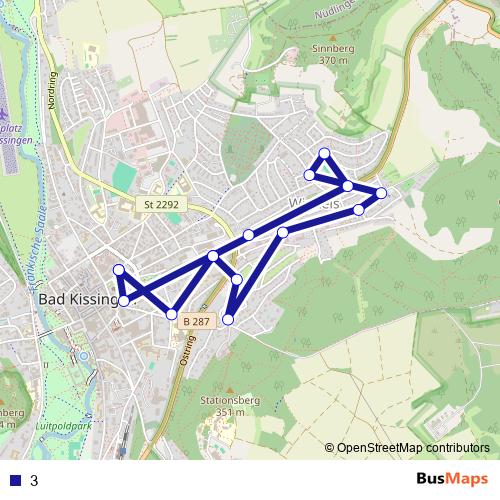This screenshot has height=500, width=500.
Task: Click the airplane icon near the airfield
Action: pos(3,114)
